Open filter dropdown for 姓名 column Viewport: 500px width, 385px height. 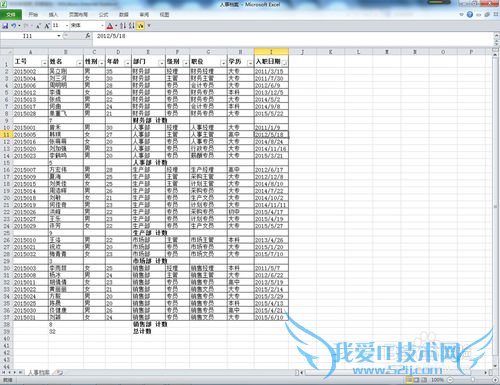(79, 63)
